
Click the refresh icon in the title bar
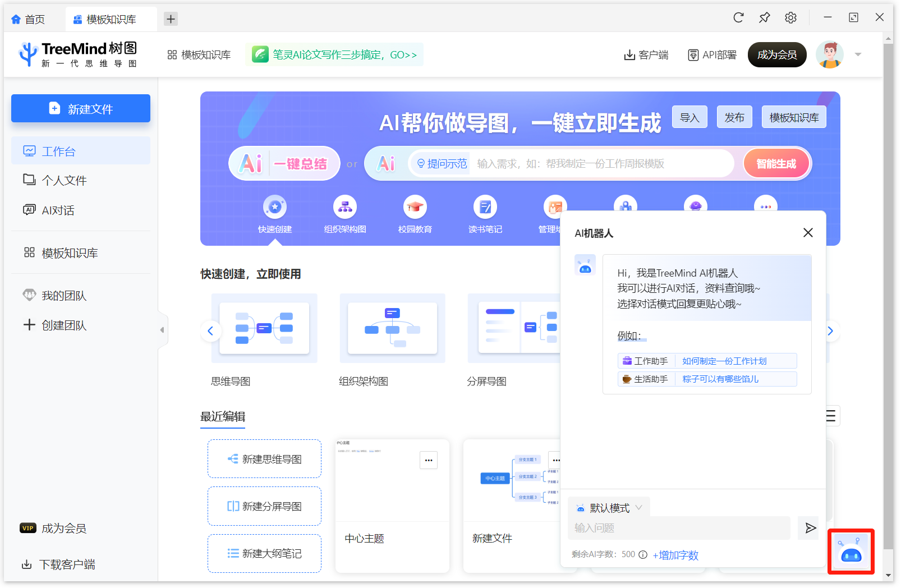click(738, 17)
